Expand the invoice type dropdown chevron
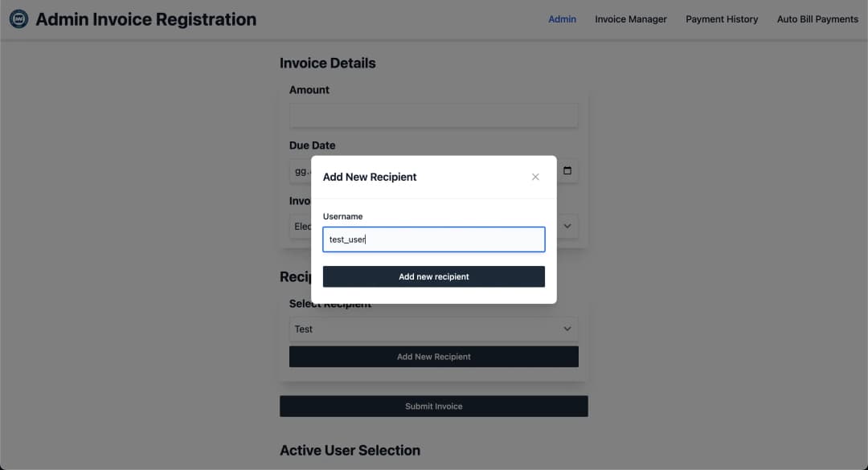The width and height of the screenshot is (868, 470). (x=567, y=227)
